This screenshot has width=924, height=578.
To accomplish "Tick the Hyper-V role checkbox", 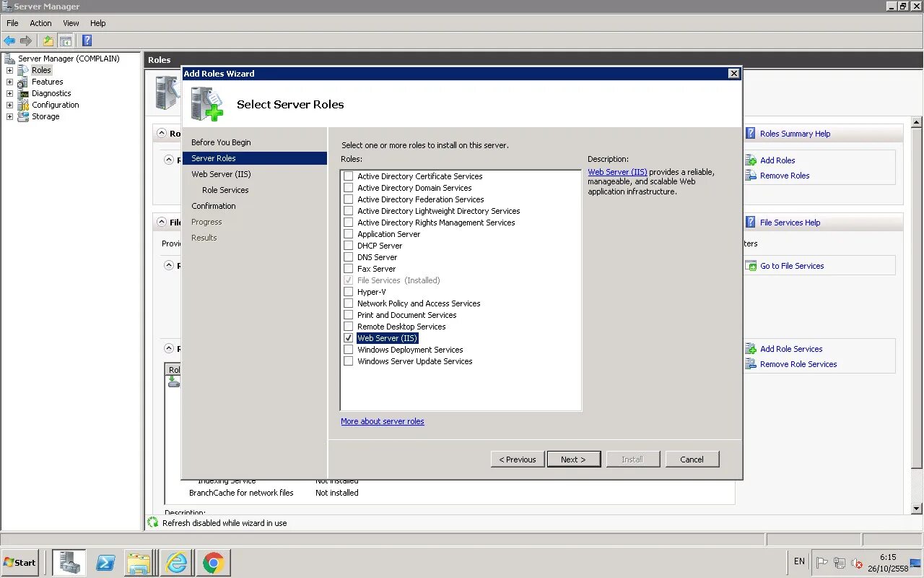I will [x=349, y=292].
